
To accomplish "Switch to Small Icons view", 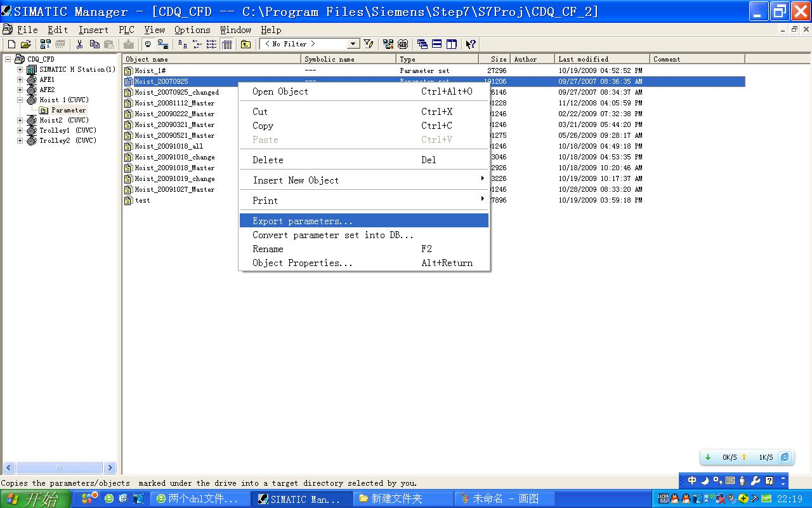I will click(197, 44).
